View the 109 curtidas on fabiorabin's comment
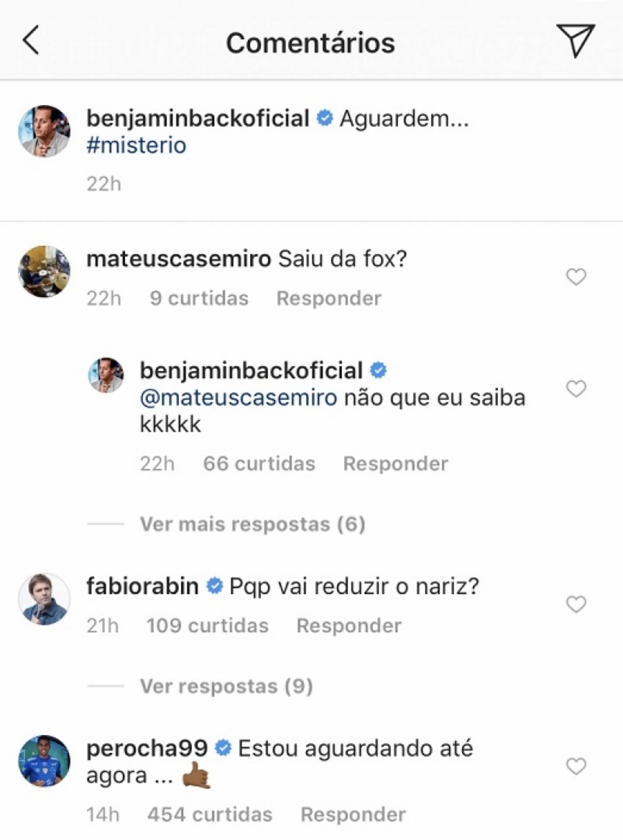623x840 pixels. tap(207, 626)
